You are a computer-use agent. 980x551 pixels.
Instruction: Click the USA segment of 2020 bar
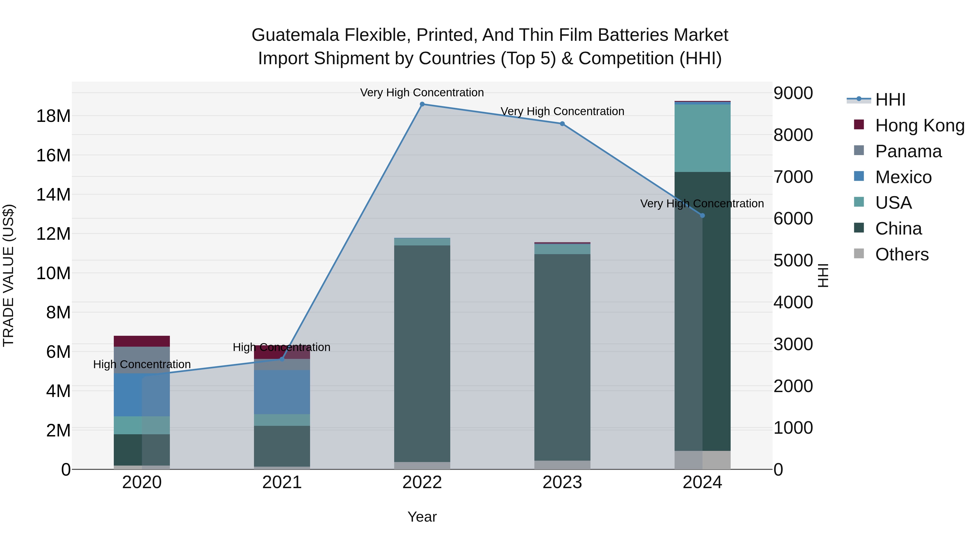(x=142, y=426)
